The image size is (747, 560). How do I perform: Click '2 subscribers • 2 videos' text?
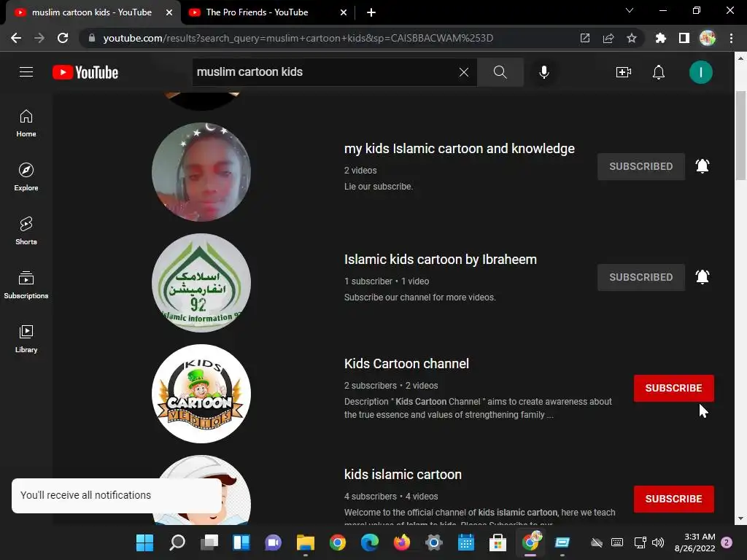pyautogui.click(x=391, y=386)
